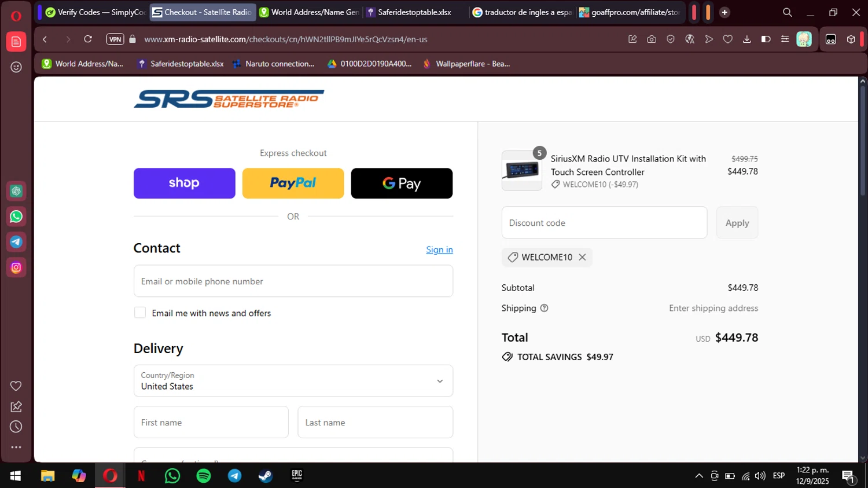Screen dimensions: 868x488
Task: Click the red news sidebar icon
Action: (16, 42)
